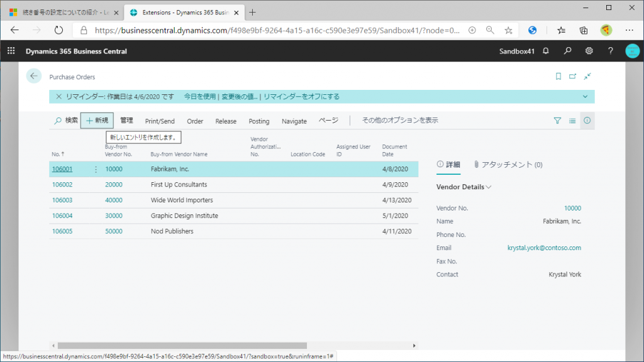Collapse the page with shrink arrows icon

pyautogui.click(x=588, y=76)
